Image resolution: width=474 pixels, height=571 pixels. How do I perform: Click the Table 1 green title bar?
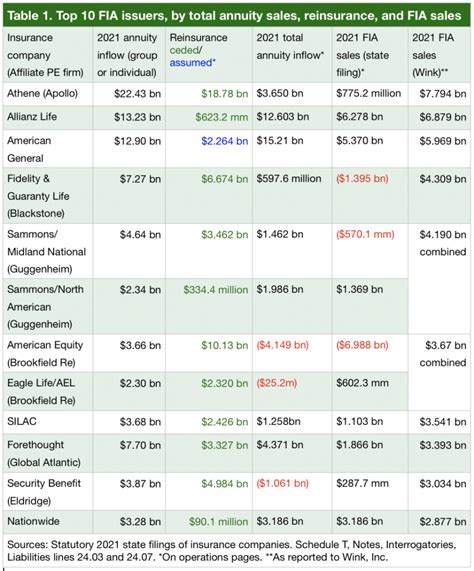pos(237,16)
